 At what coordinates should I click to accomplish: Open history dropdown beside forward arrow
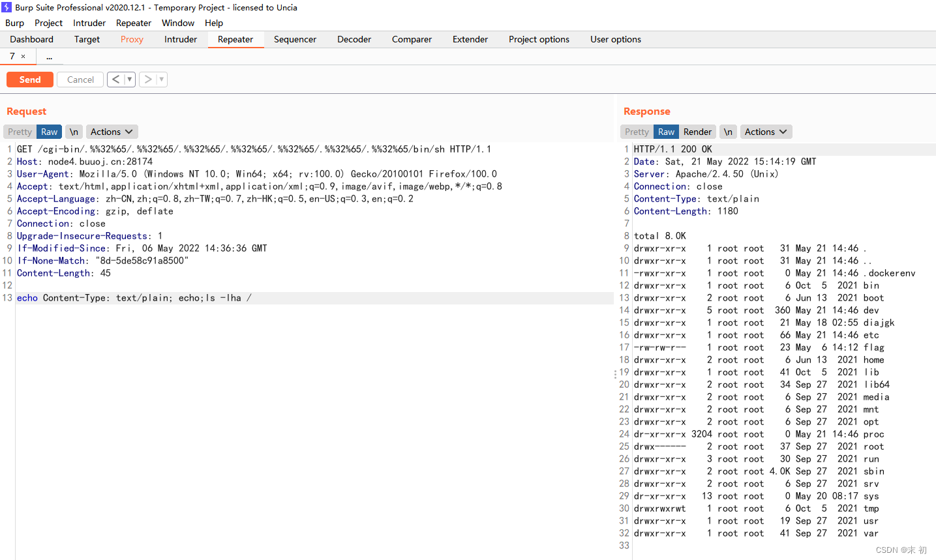[162, 80]
